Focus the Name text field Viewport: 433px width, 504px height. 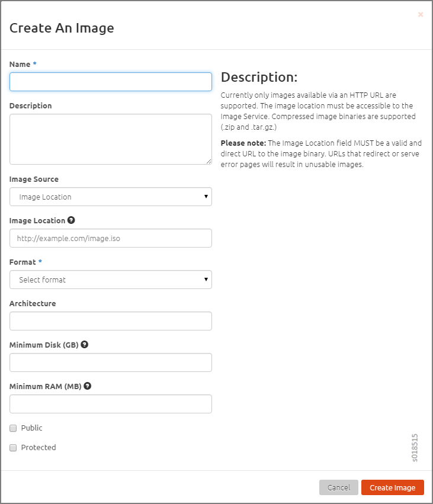[x=111, y=82]
